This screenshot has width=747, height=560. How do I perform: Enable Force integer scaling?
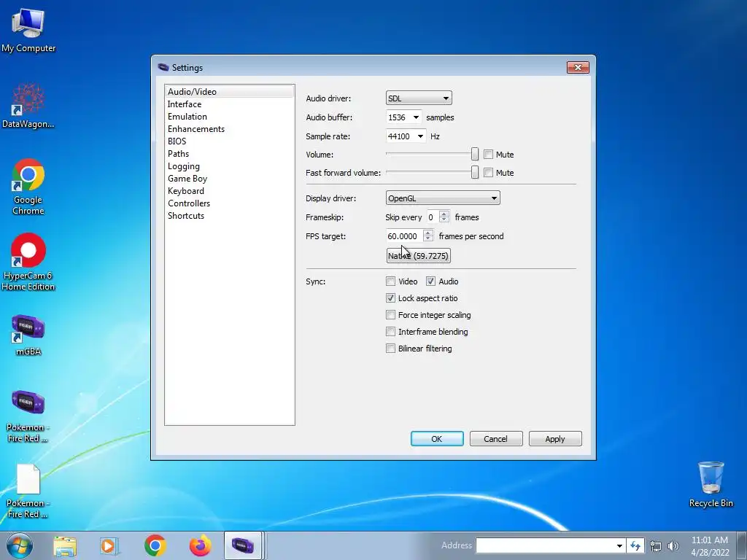[391, 315]
